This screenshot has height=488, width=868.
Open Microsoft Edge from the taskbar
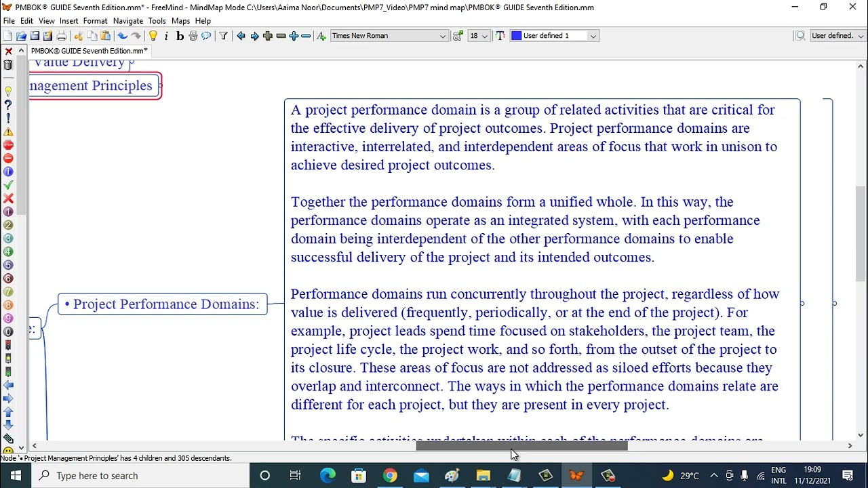click(328, 476)
